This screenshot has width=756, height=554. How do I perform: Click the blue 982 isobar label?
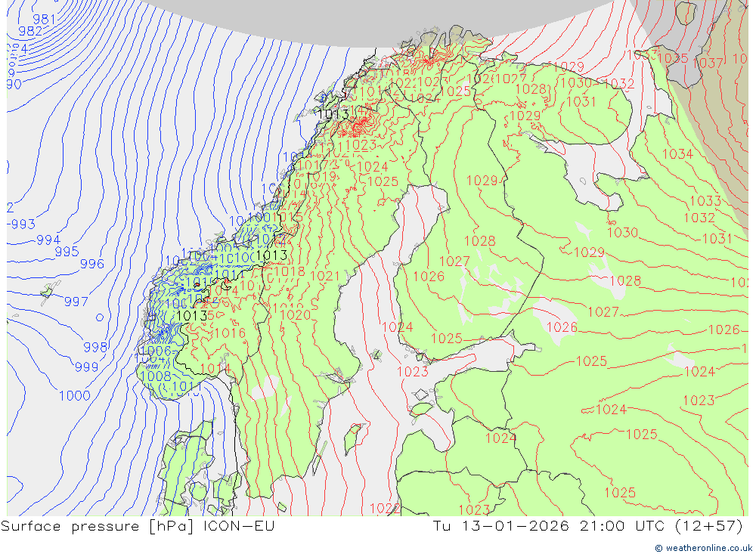[x=30, y=31]
